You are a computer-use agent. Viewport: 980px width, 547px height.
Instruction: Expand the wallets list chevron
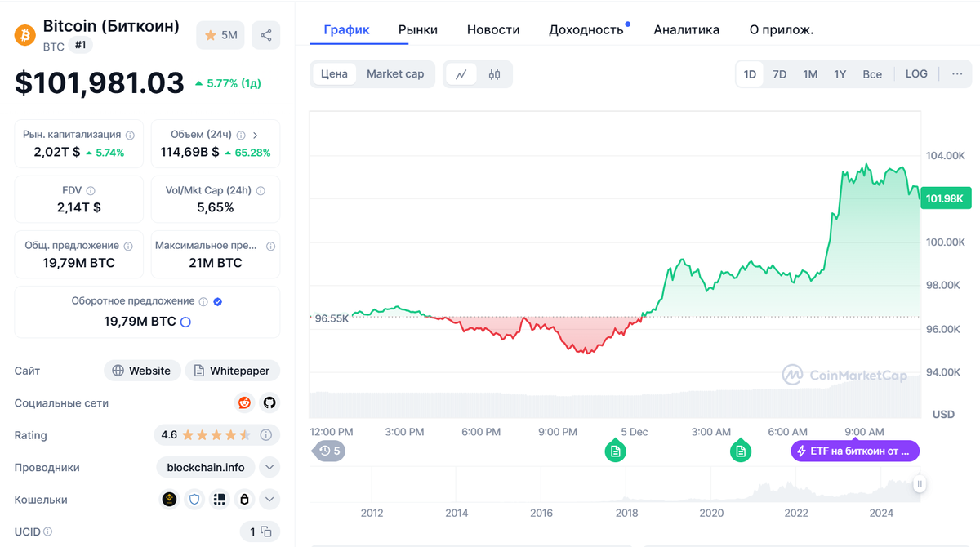[269, 499]
